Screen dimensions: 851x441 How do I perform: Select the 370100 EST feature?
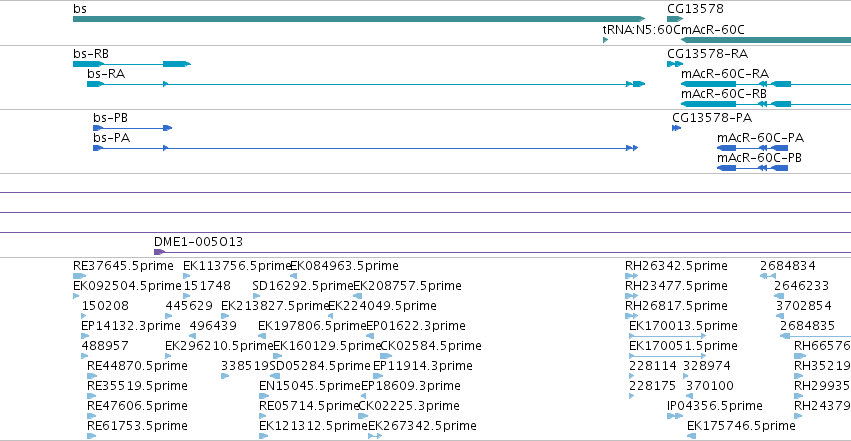pos(690,396)
